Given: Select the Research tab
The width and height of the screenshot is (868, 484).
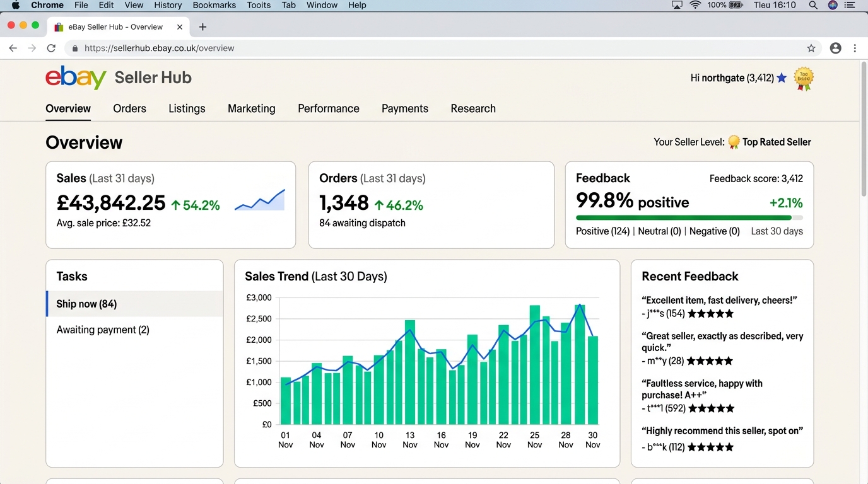Looking at the screenshot, I should tap(473, 108).
